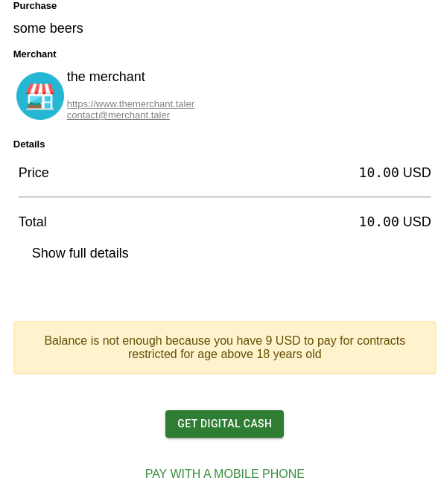Image resolution: width=441 pixels, height=504 pixels.
Task: Click the Merchant section heading
Action: [35, 54]
